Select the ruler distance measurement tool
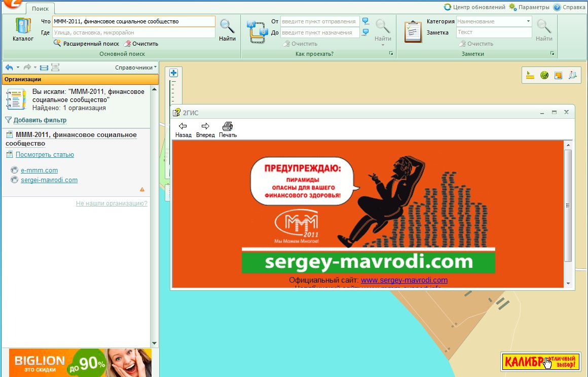This screenshot has width=588, height=377. 530,75
